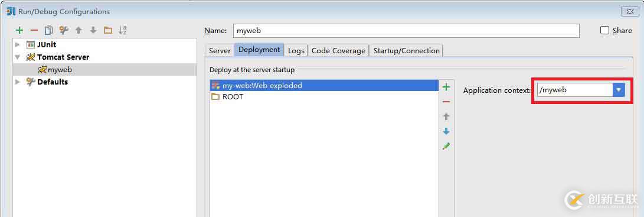Image resolution: width=644 pixels, height=217 pixels.
Task: Close the Run/Debug Configurations dialog
Action: 630,11
